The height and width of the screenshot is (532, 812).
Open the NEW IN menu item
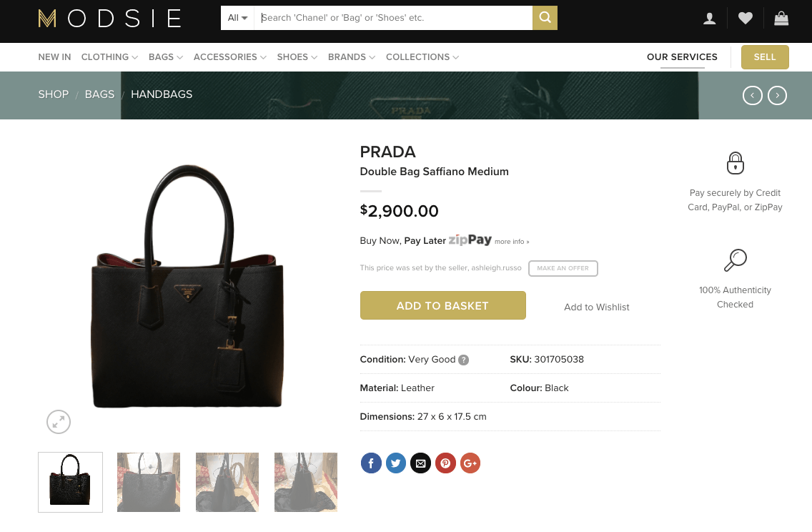coord(54,57)
